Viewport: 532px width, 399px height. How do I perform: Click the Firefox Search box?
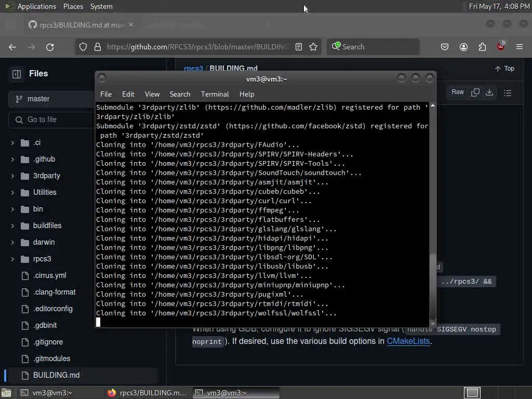click(x=373, y=47)
